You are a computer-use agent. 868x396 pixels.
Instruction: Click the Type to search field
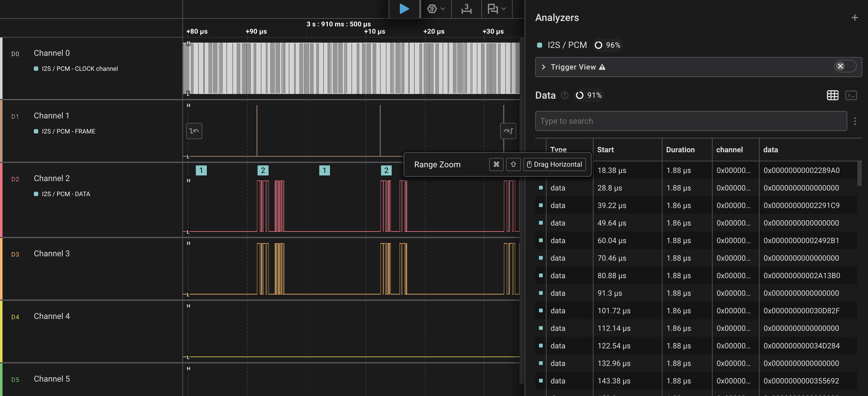tap(691, 121)
